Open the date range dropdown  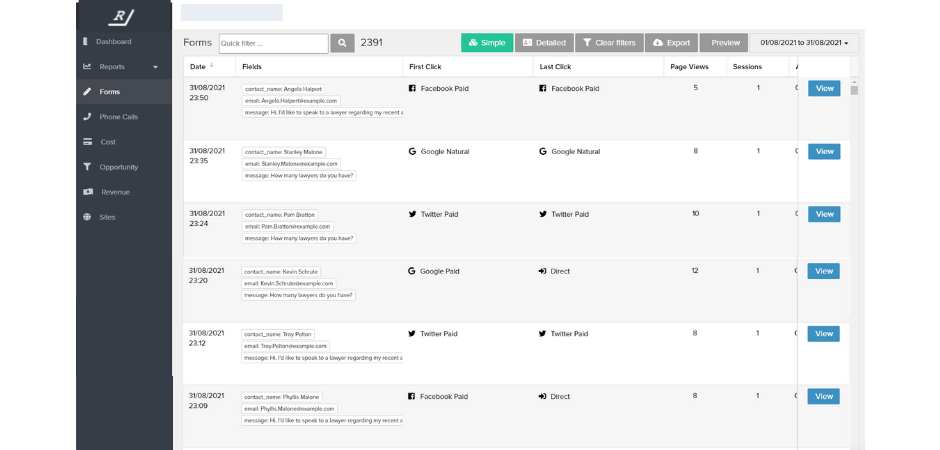[x=805, y=43]
